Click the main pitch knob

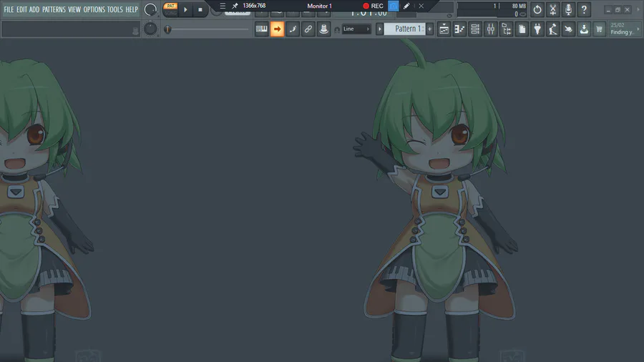tap(150, 29)
